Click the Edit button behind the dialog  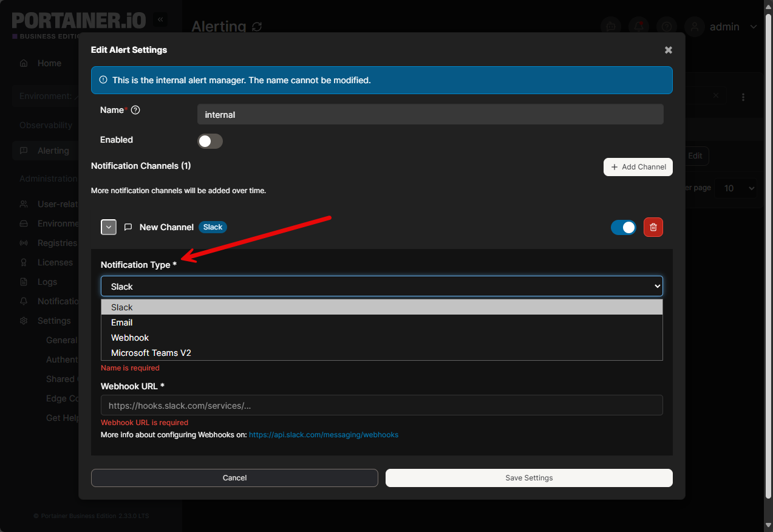click(x=696, y=156)
